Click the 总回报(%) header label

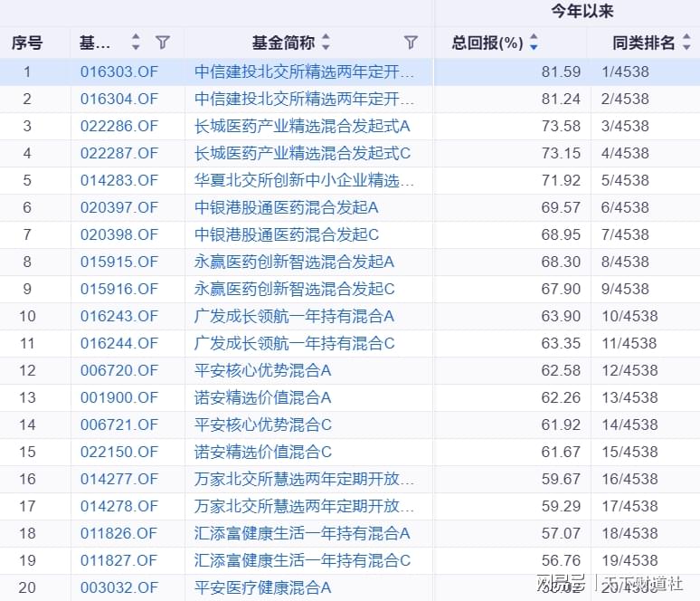[487, 43]
